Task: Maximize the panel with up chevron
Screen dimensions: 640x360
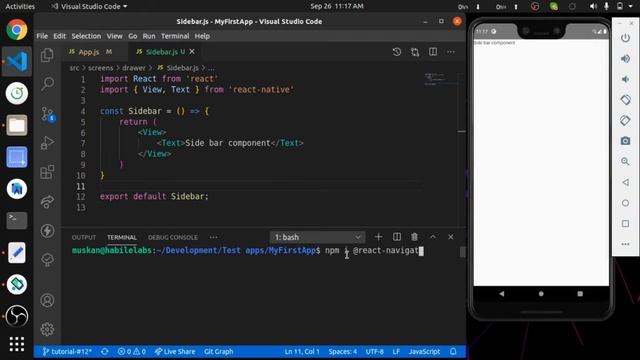Action: tap(433, 237)
